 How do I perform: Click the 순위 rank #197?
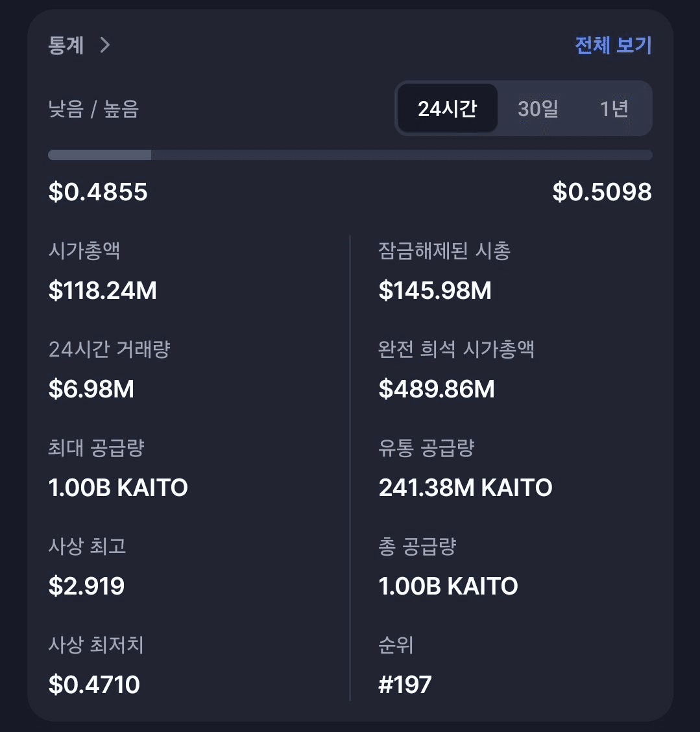tap(405, 685)
